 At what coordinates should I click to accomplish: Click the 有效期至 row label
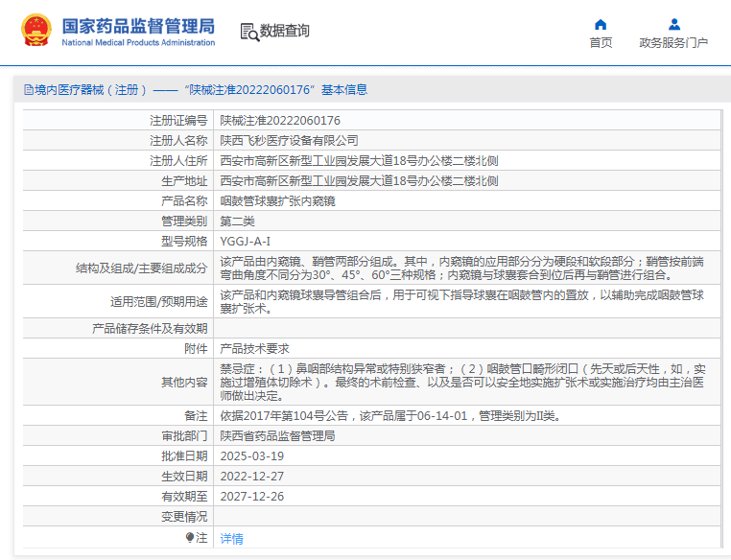click(184, 496)
